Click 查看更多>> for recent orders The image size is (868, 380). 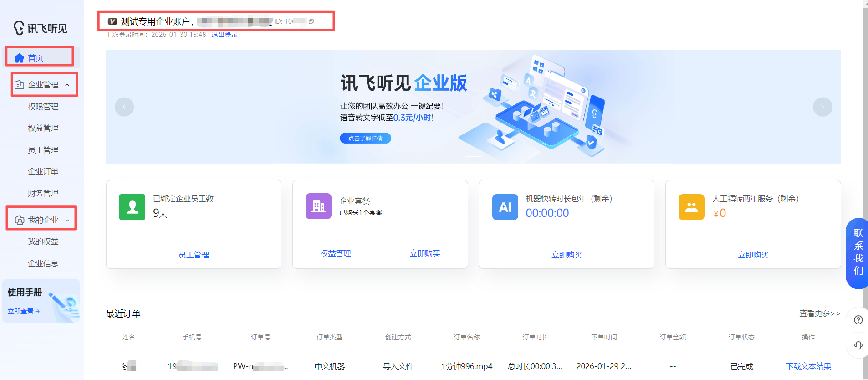[820, 313]
